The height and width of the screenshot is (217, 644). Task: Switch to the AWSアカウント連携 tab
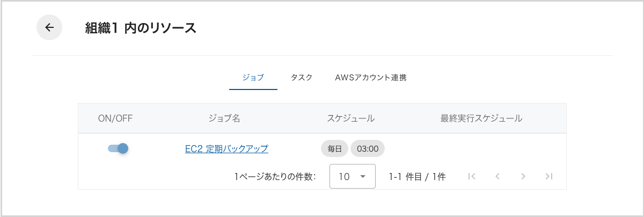(x=371, y=77)
